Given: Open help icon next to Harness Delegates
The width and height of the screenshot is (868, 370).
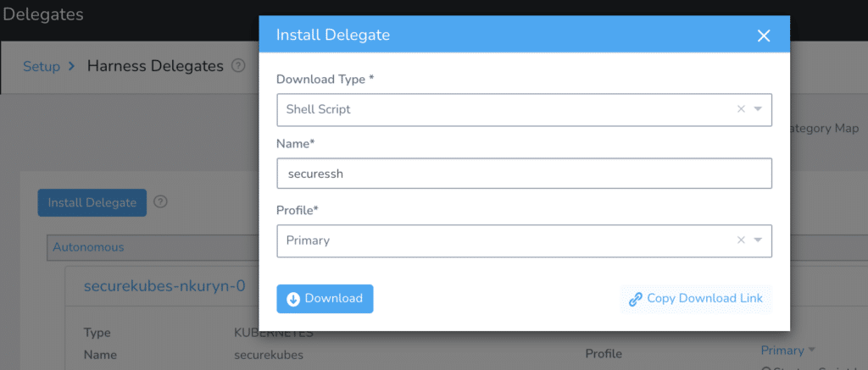Looking at the screenshot, I should [x=238, y=66].
